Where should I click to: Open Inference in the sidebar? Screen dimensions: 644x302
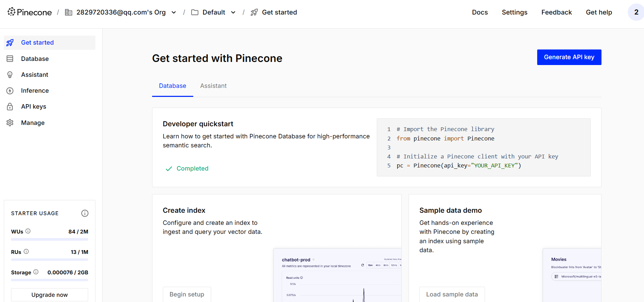[x=49, y=91]
